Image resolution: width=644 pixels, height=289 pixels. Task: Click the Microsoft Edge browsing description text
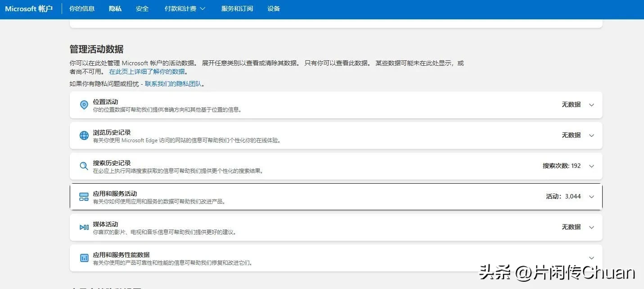click(x=187, y=140)
